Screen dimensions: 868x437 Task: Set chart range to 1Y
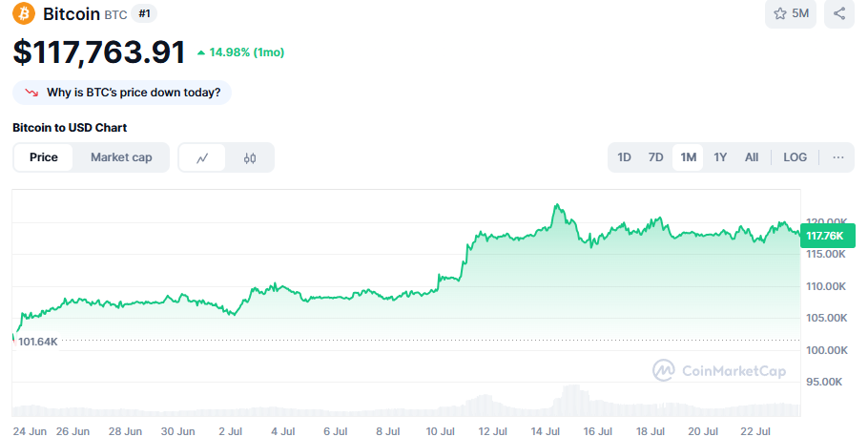coord(719,157)
